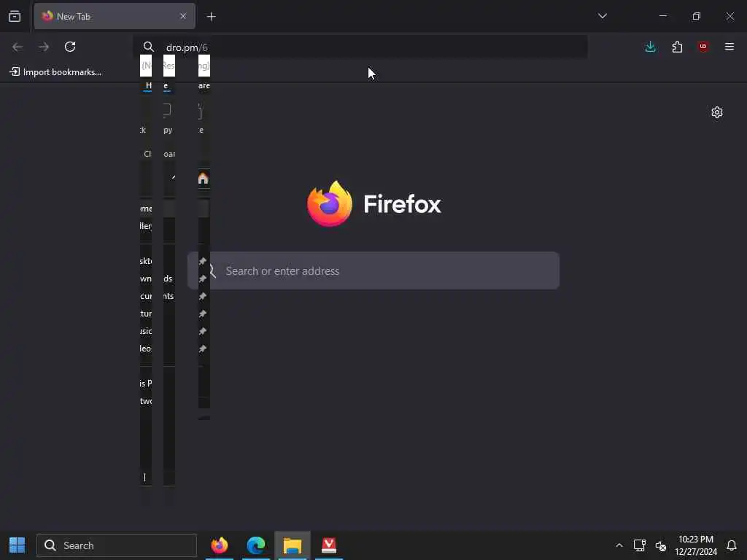Open new tab personalize gear icon
The image size is (747, 560).
click(x=717, y=112)
